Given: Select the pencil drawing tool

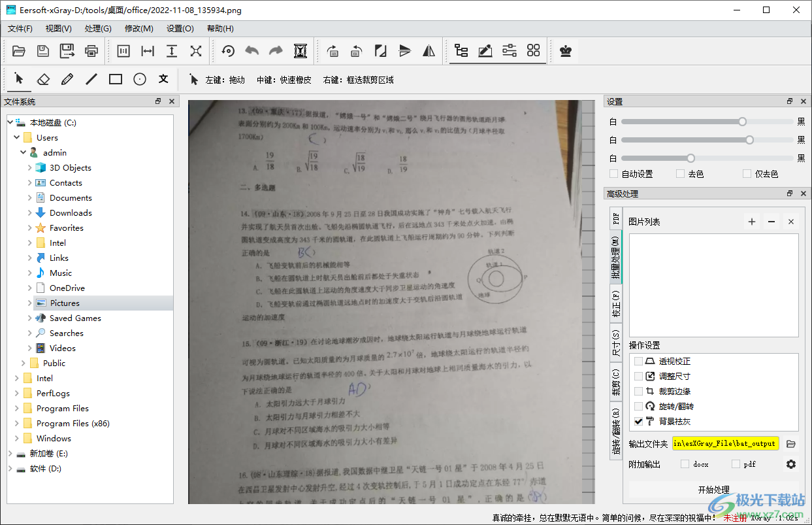Looking at the screenshot, I should [x=67, y=79].
